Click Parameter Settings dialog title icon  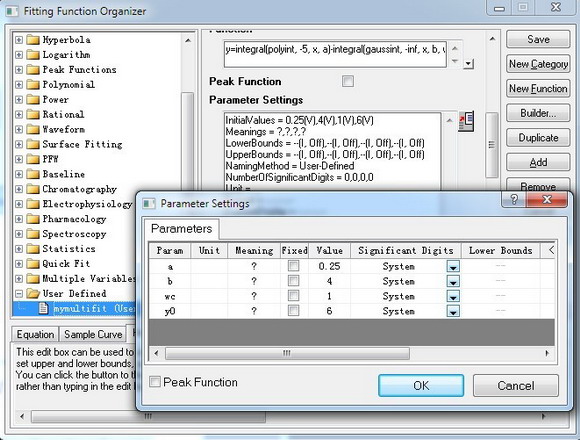(149, 203)
